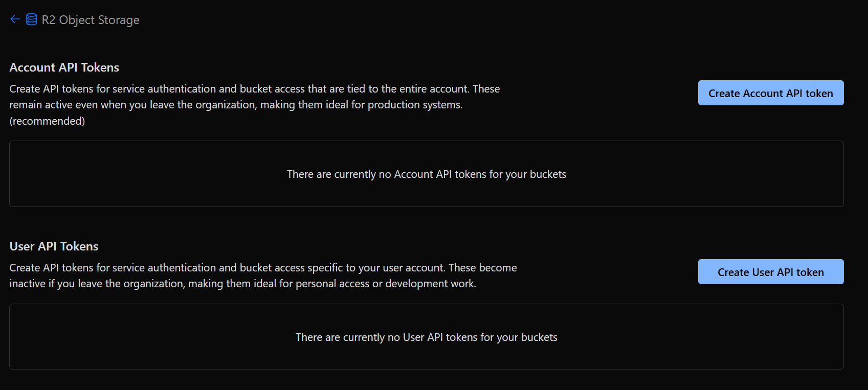Click the User API Tokens heading
The image size is (868, 390).
54,246
